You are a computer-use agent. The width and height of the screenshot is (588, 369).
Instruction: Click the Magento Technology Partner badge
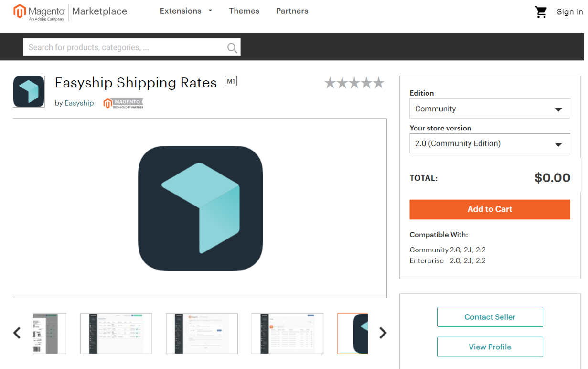coord(123,103)
